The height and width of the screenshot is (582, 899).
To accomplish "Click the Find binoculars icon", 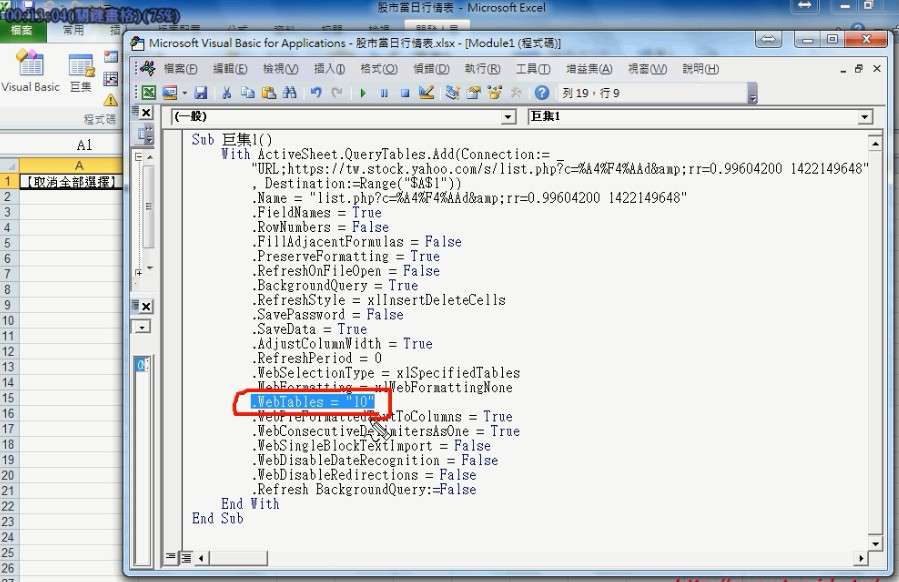I will (x=290, y=93).
